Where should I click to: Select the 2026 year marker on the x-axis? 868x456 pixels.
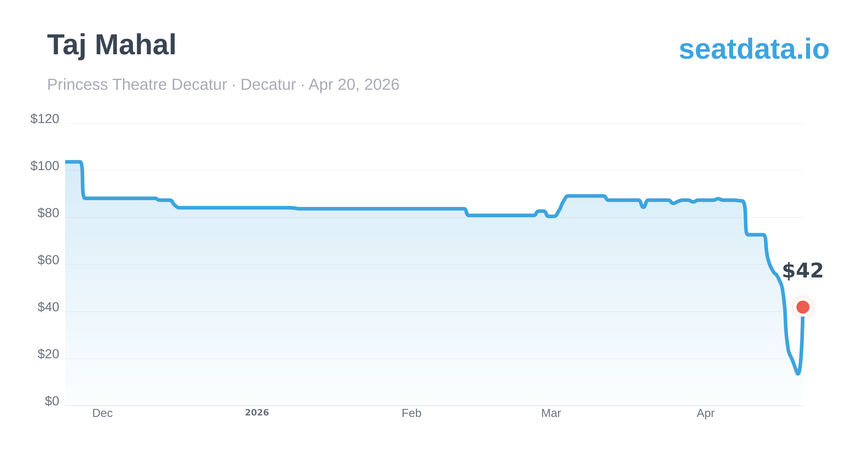click(257, 413)
